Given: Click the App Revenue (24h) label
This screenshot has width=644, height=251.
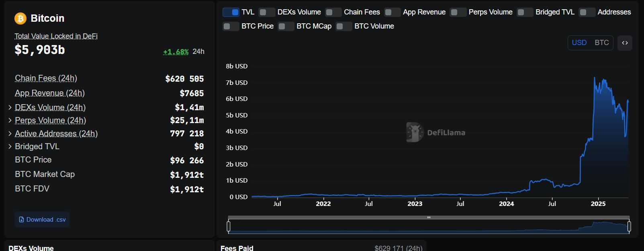Looking at the screenshot, I should pos(50,93).
